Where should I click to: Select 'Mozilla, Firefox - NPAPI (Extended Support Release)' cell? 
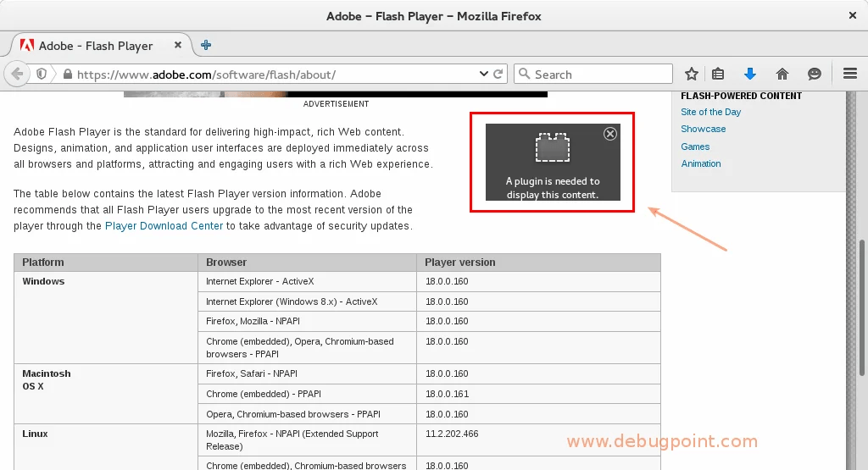coord(307,440)
